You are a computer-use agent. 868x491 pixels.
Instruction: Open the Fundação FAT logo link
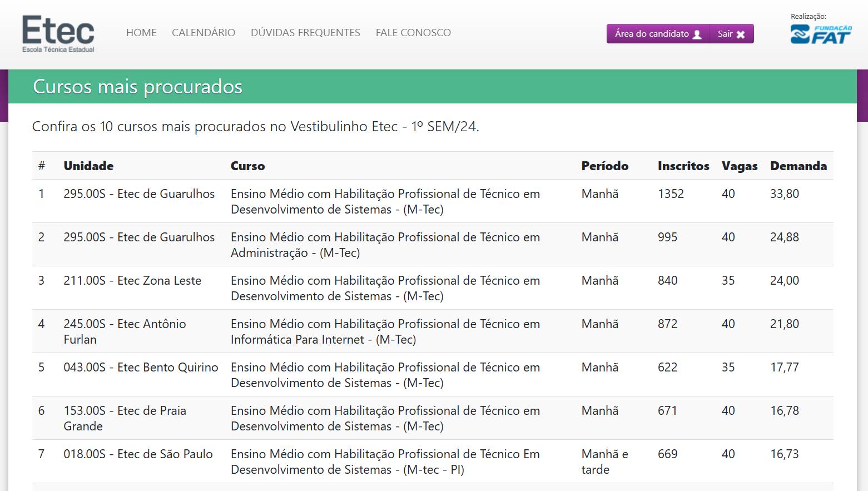(x=821, y=34)
